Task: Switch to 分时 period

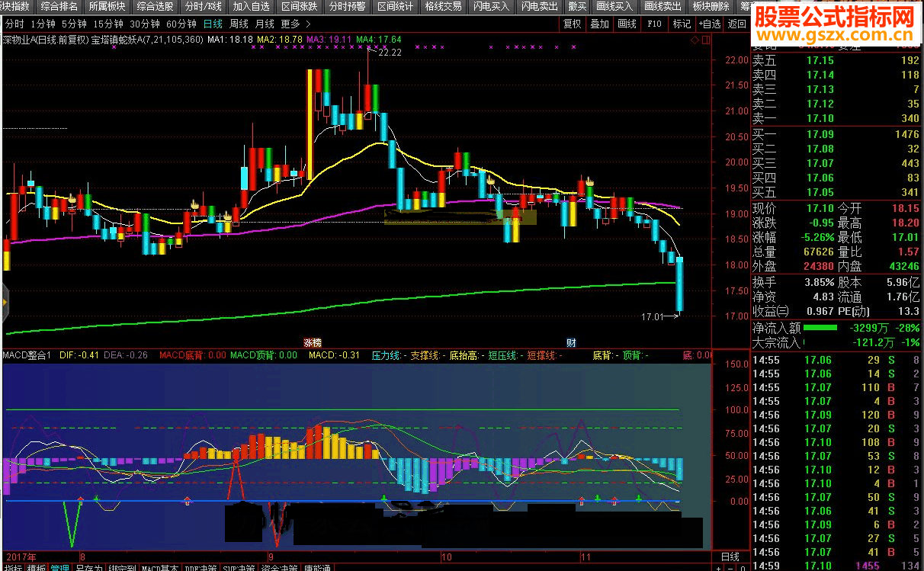Action: (14, 24)
